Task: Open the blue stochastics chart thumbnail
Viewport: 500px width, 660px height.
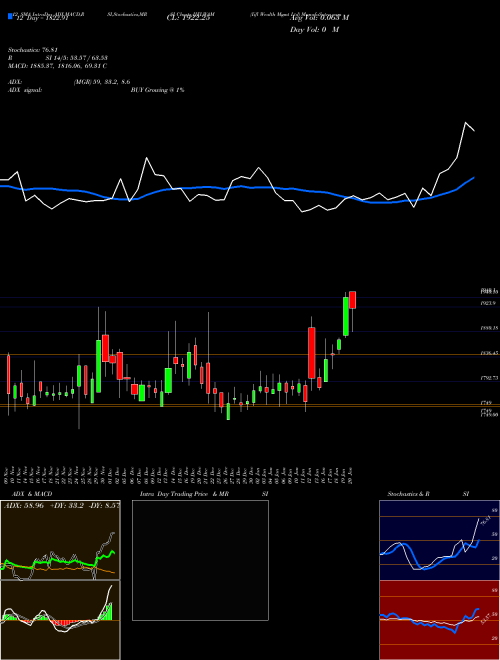Action: click(x=439, y=540)
